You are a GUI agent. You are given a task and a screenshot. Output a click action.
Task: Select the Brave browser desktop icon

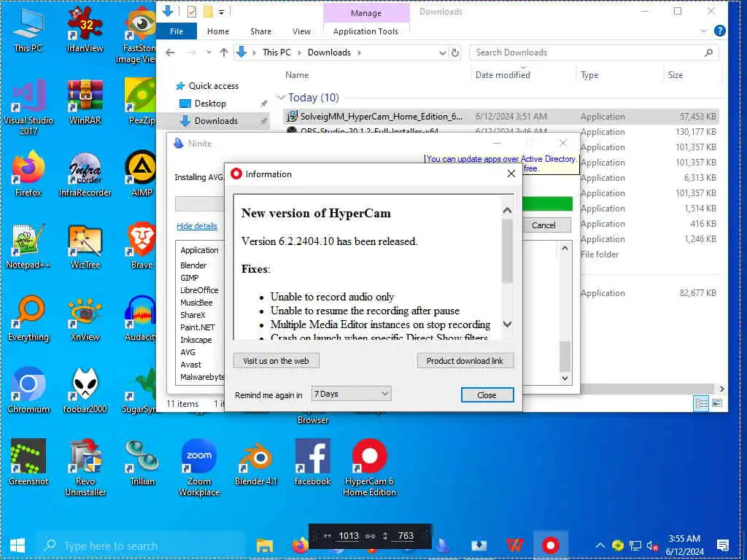(142, 246)
